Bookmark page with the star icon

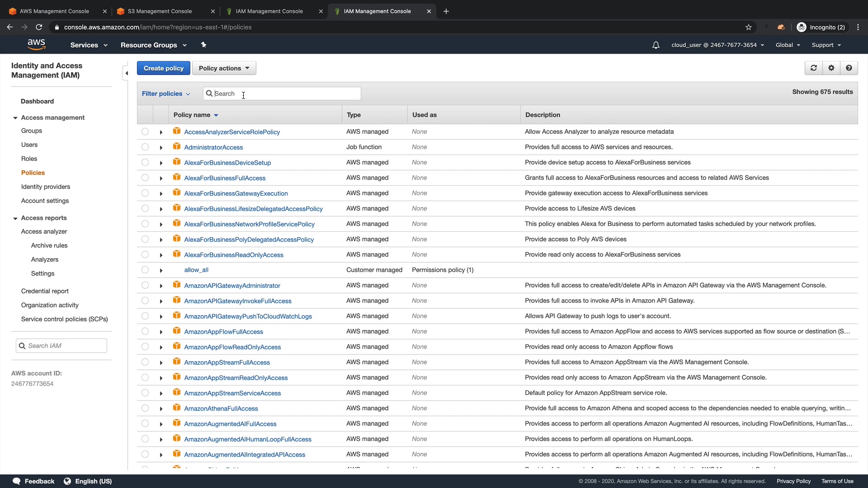(x=749, y=27)
